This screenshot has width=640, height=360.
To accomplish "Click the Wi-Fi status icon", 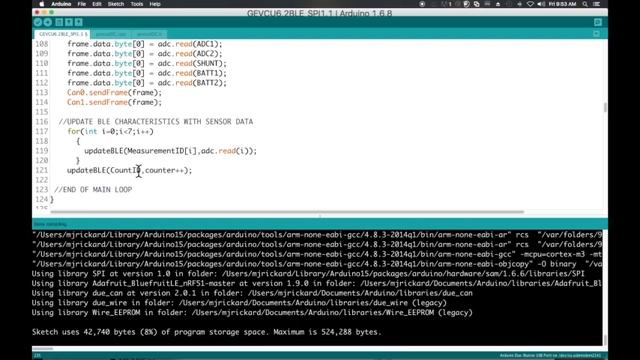I will 530,4.
